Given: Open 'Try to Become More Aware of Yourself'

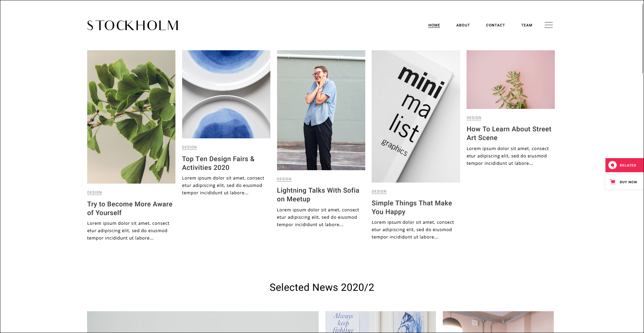Looking at the screenshot, I should (130, 208).
